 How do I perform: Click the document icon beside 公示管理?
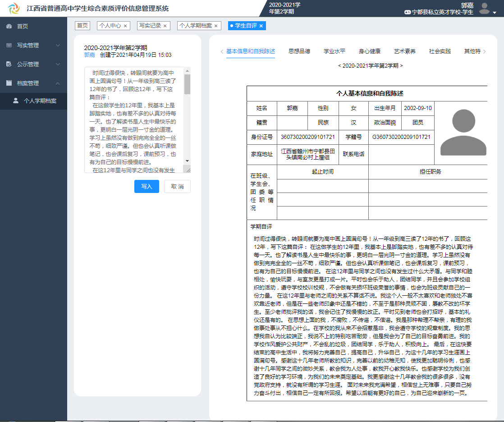[x=8, y=64]
